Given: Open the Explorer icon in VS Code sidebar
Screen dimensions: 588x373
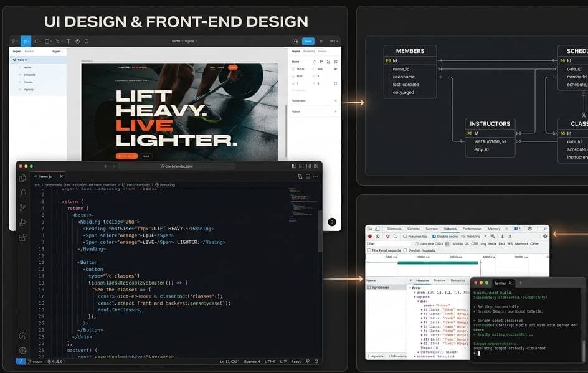Looking at the screenshot, I should click(23, 179).
